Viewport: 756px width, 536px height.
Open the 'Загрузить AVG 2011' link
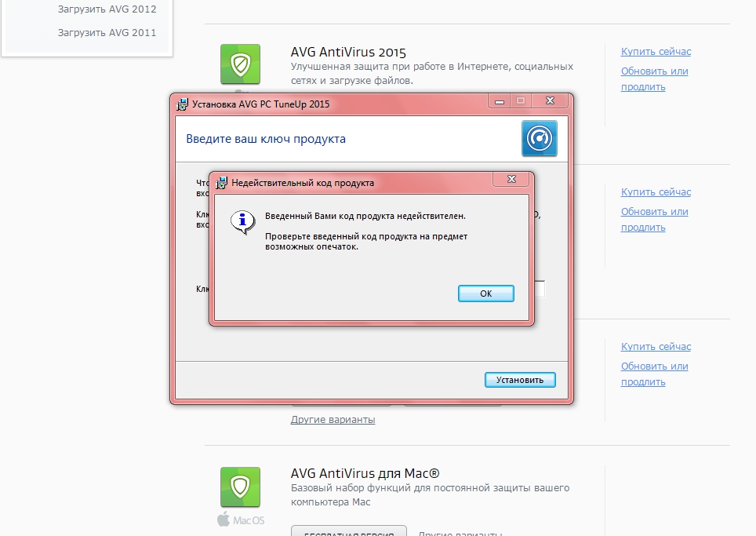(107, 33)
